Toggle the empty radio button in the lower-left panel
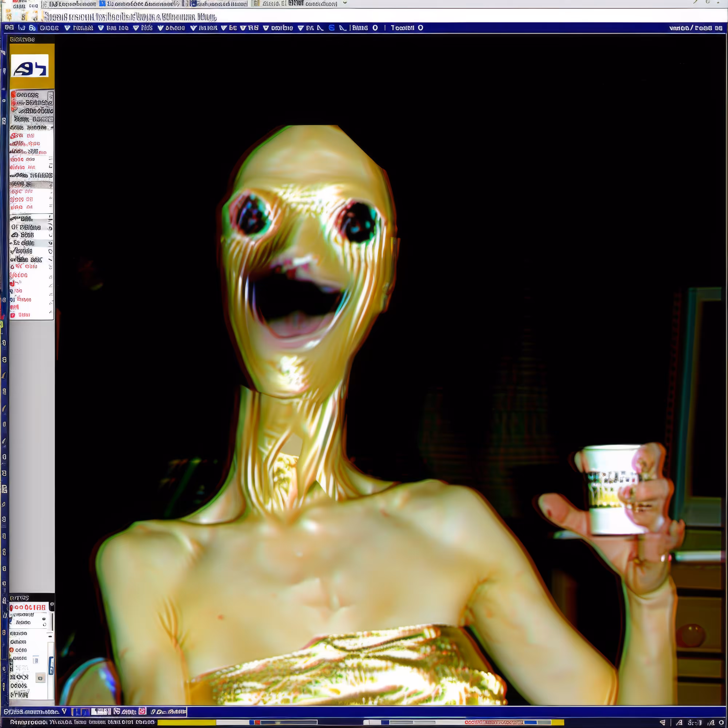Screen dimensions: 728x728 pyautogui.click(x=44, y=625)
